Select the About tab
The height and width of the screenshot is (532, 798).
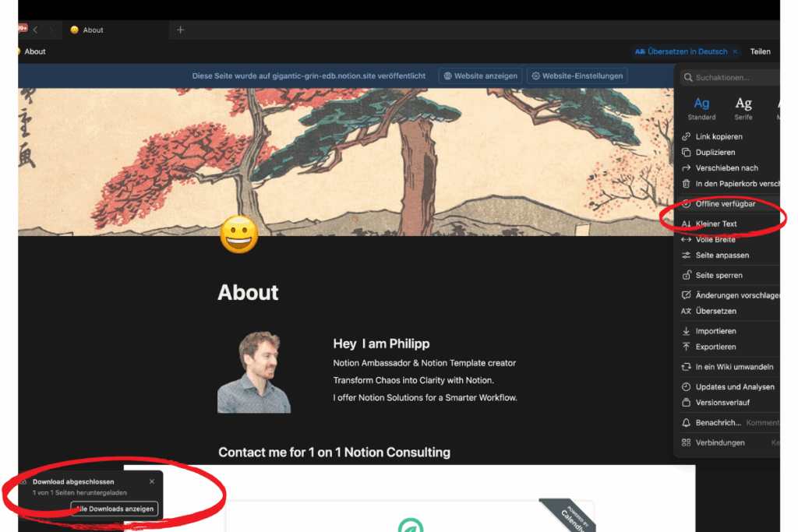[x=115, y=30]
